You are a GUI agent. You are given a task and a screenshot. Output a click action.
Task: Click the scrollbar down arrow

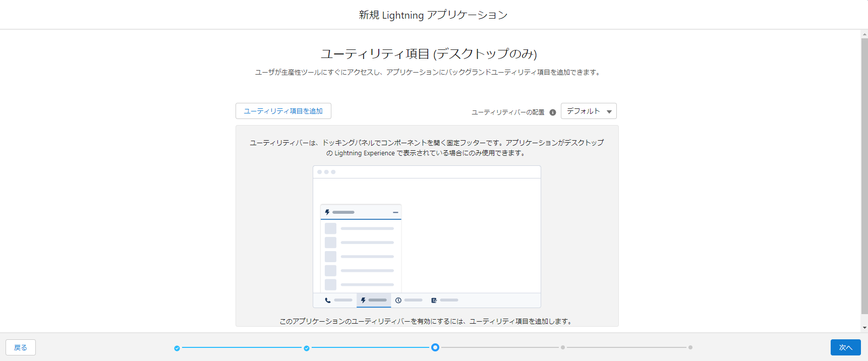pos(864,328)
